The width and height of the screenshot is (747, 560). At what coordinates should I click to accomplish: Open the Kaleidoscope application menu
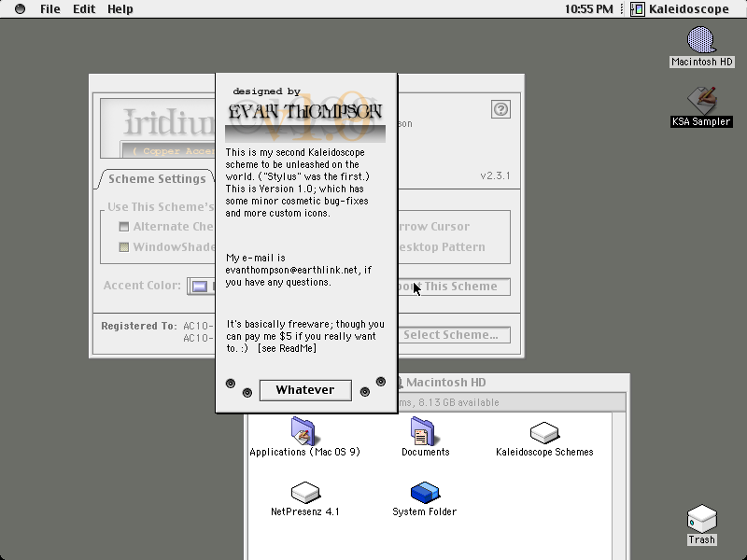681,9
